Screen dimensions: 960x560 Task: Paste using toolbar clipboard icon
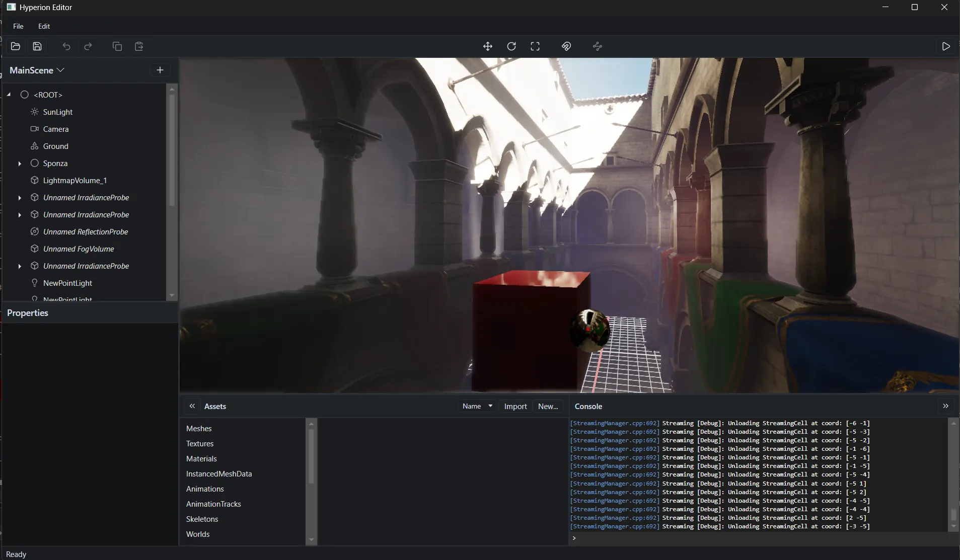[x=139, y=46]
